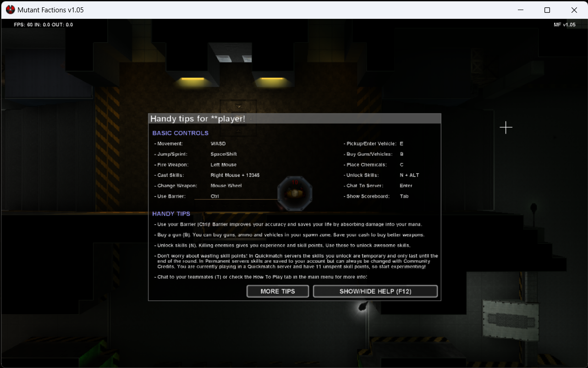Click the 'Unlock skills (N)' tip

[x=282, y=245]
